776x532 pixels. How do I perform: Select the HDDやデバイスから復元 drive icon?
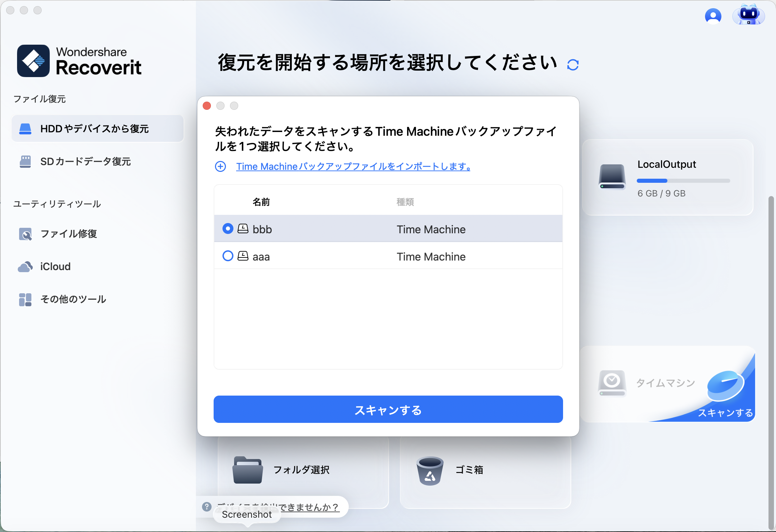(25, 129)
